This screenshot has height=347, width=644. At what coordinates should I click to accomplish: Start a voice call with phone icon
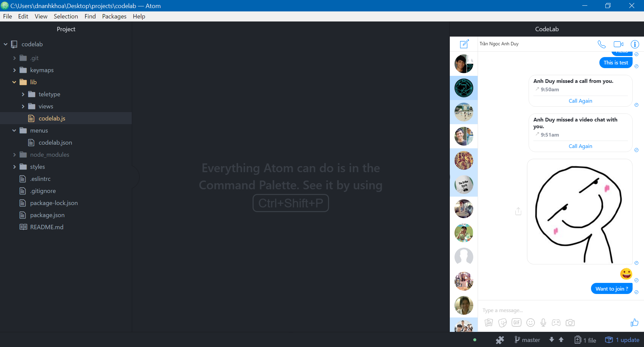(x=602, y=44)
